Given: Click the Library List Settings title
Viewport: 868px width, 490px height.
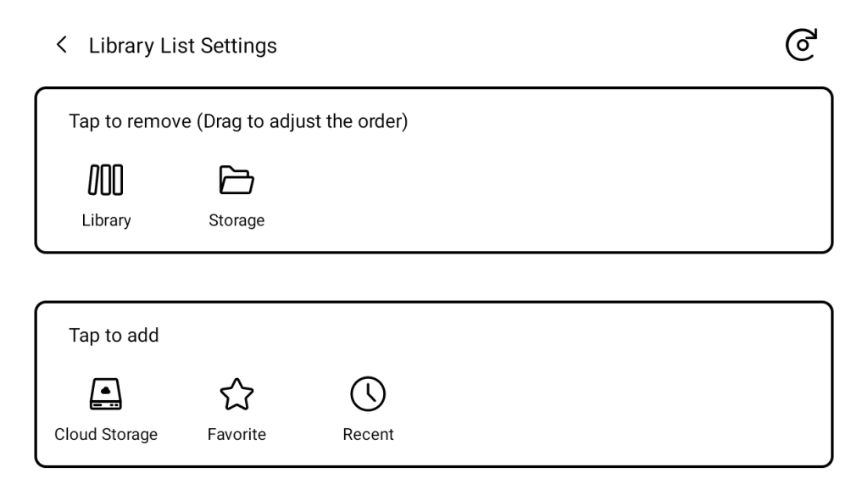Looking at the screenshot, I should (182, 46).
